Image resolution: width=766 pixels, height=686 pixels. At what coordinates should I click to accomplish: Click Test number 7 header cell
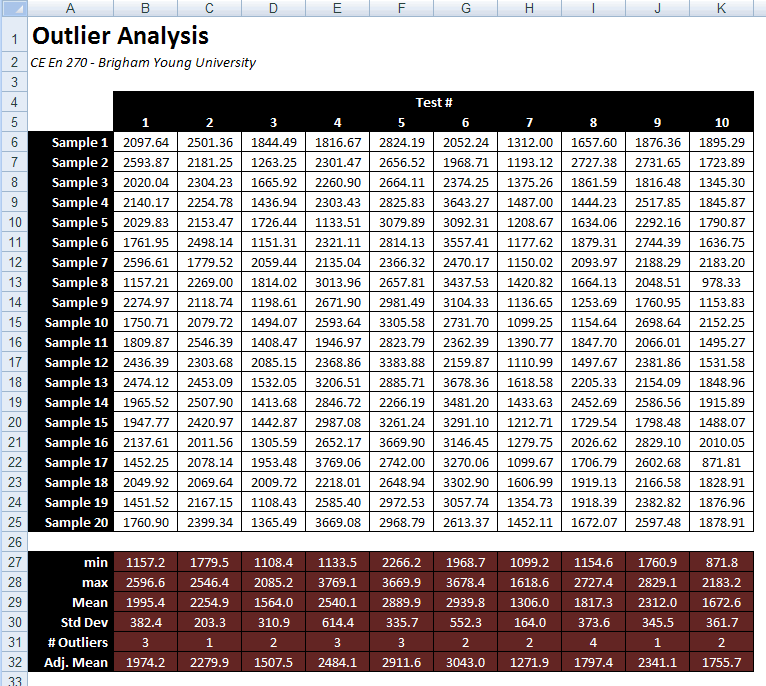coord(530,122)
